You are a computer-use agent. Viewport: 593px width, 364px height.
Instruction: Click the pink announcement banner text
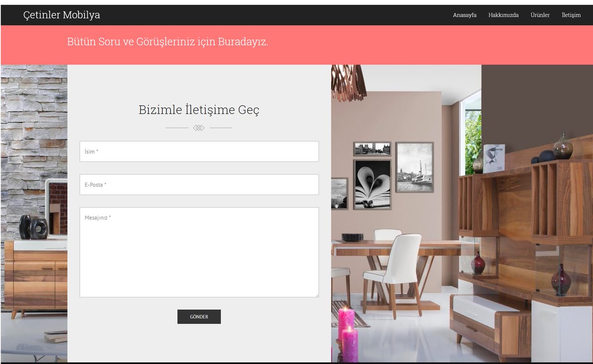[x=168, y=42]
